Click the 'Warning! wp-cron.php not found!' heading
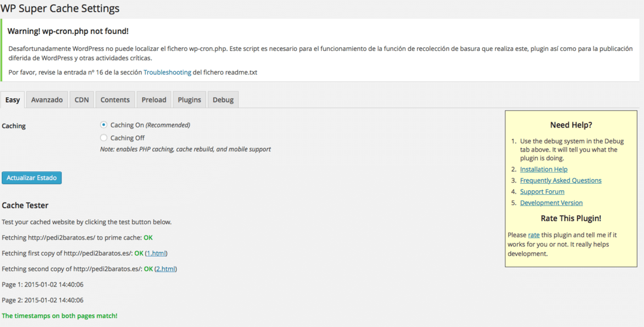Screen dimensions: 644x327 click(x=68, y=31)
